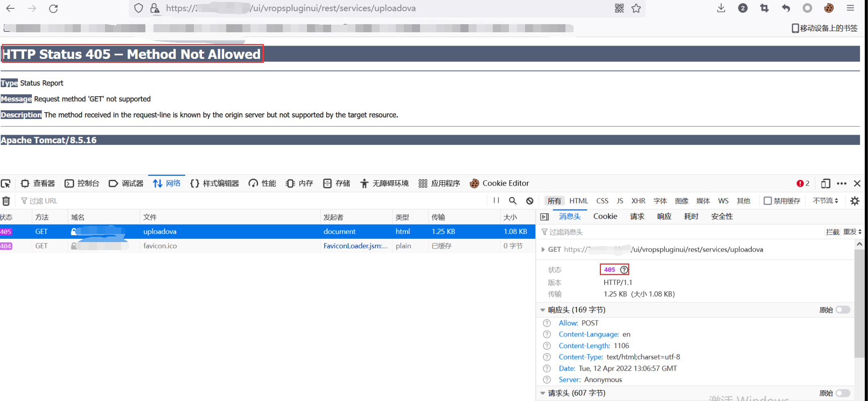Open network settings gear icon
Image resolution: width=868 pixels, height=401 pixels.
pyautogui.click(x=855, y=200)
